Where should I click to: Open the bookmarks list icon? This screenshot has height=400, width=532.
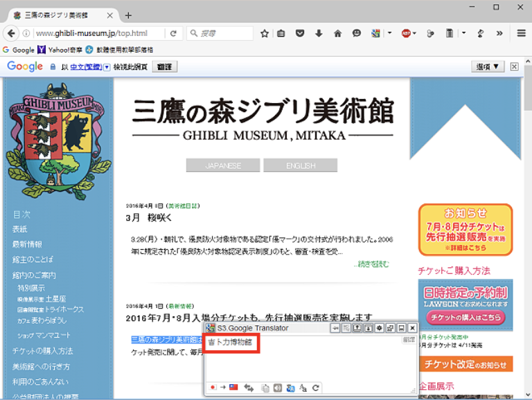281,33
